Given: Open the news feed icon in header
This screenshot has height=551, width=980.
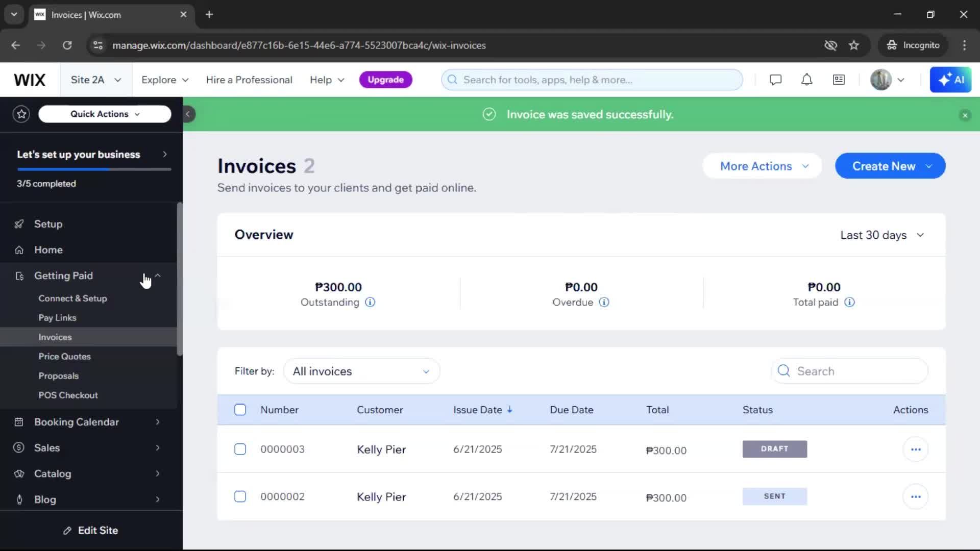Looking at the screenshot, I should 839,80.
